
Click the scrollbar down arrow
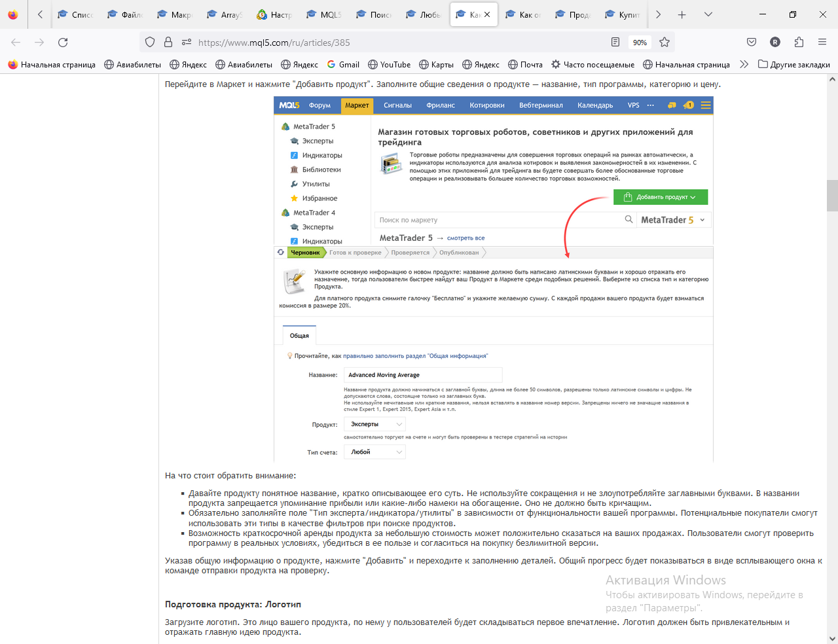click(x=833, y=639)
